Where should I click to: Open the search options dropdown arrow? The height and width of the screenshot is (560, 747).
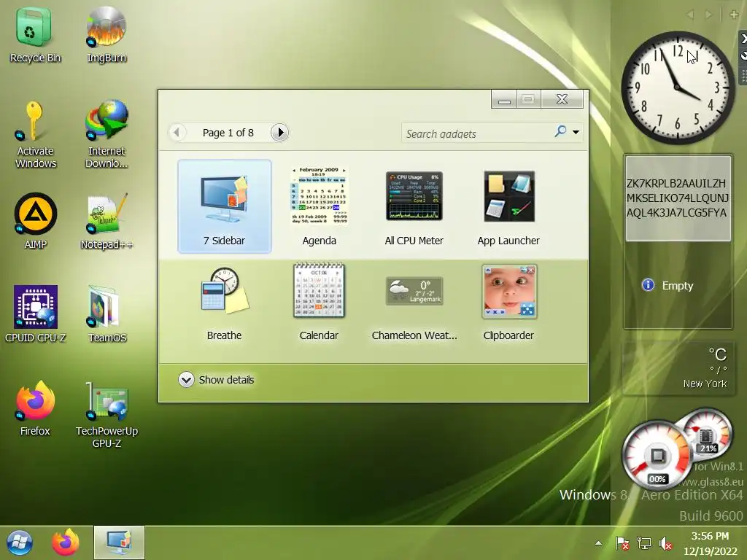coord(576,132)
